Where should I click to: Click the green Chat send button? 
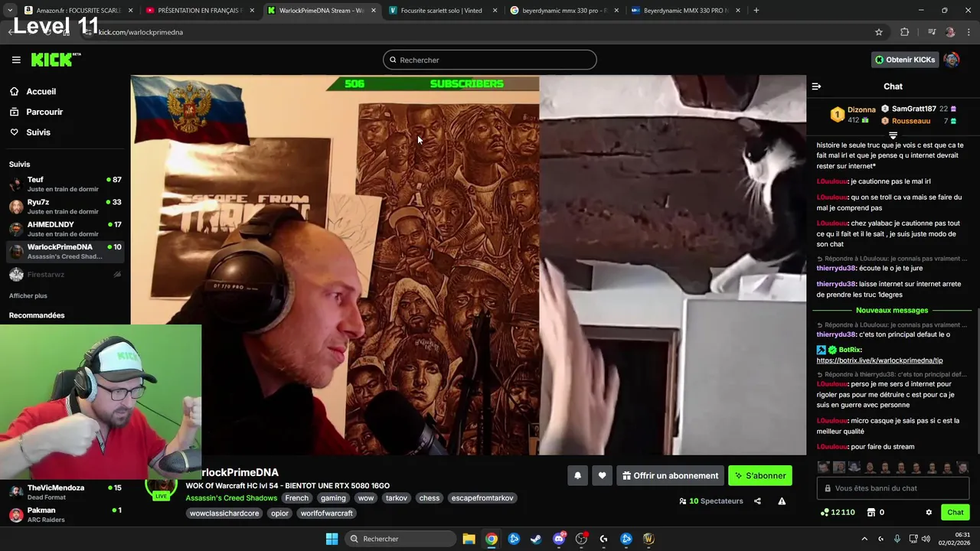click(x=955, y=513)
